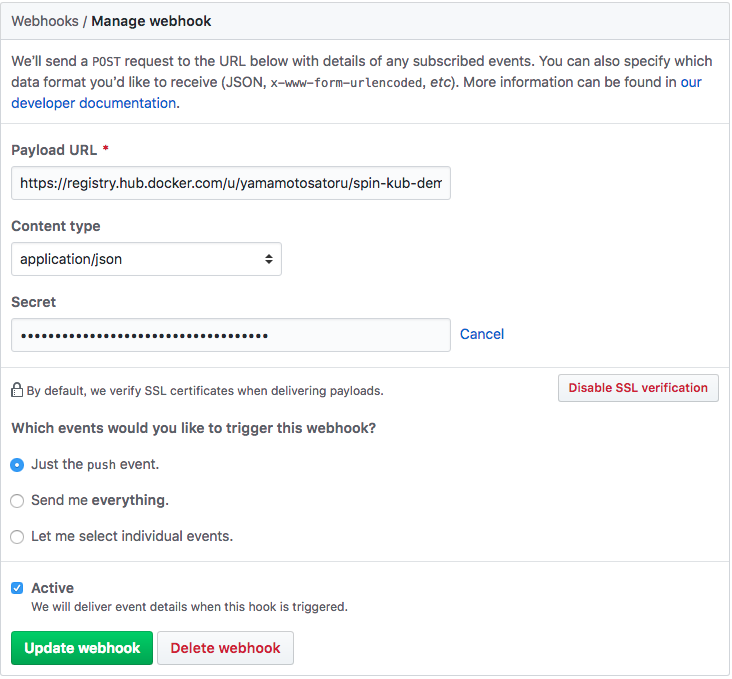This screenshot has height=679, width=732.
Task: Focus the Payload URL input field
Action: click(231, 183)
